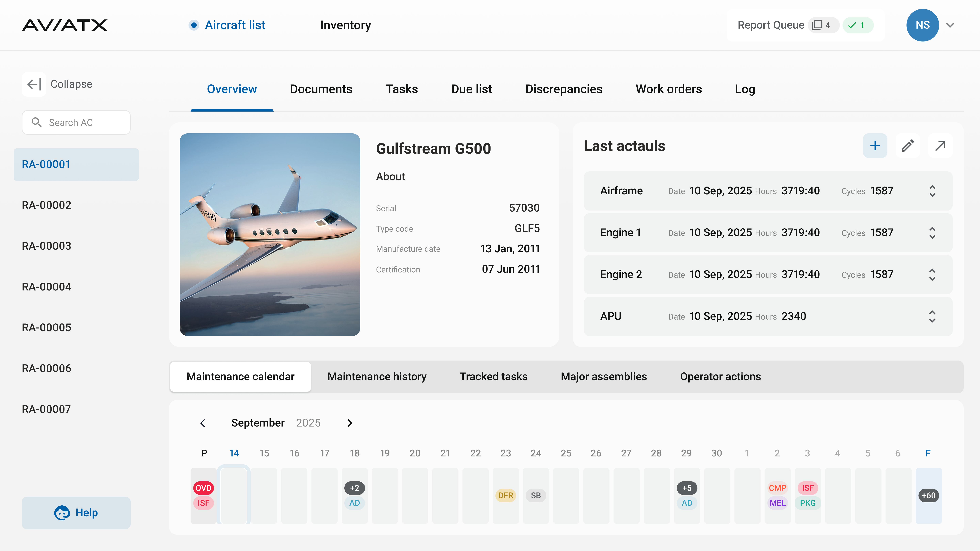The height and width of the screenshot is (551, 980).
Task: Go to previous month in calendar
Action: click(x=203, y=423)
